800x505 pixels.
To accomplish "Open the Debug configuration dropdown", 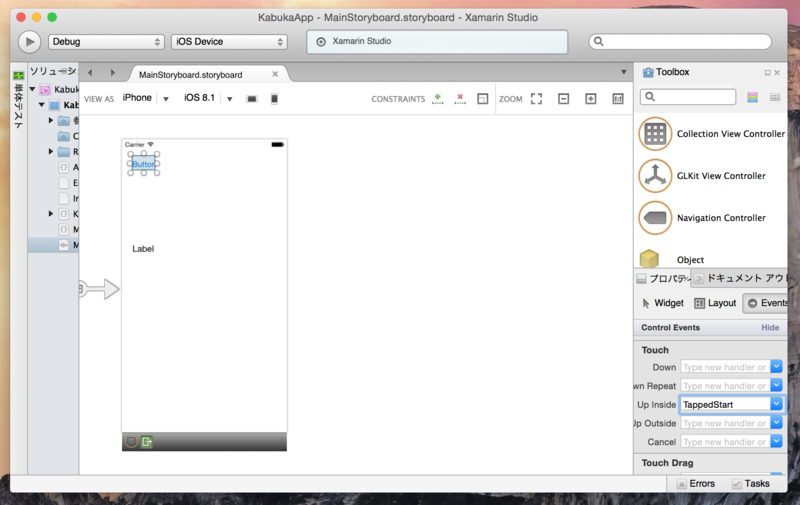I will (x=106, y=42).
